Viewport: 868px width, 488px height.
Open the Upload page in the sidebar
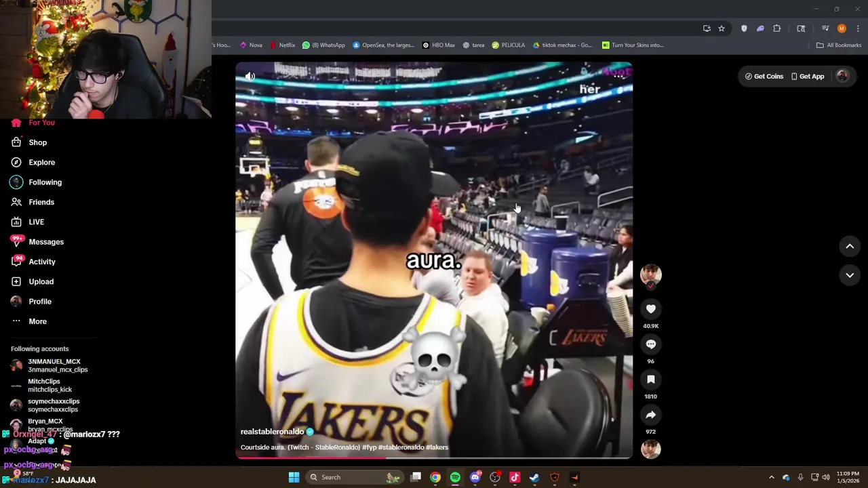click(32, 282)
